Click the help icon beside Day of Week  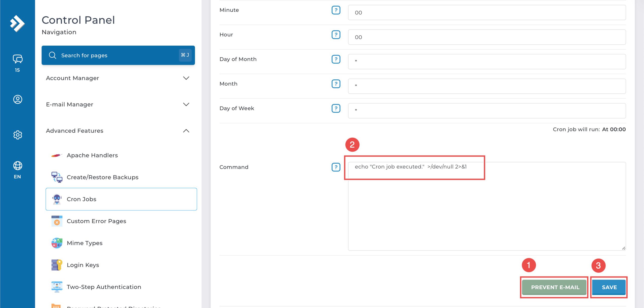336,109
